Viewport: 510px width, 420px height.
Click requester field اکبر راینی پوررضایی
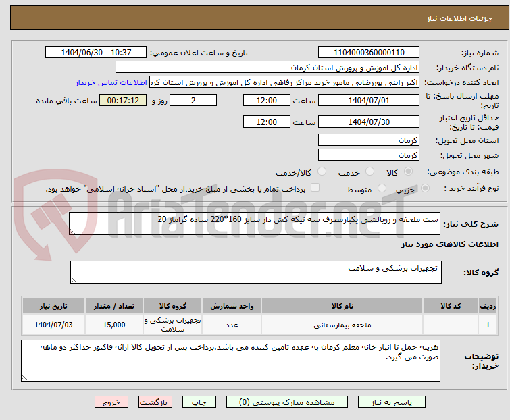pyautogui.click(x=284, y=82)
